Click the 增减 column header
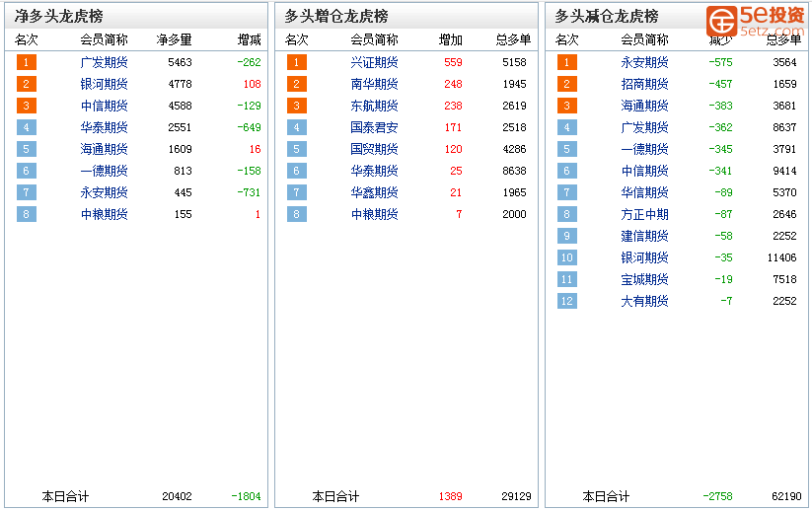 tap(249, 39)
